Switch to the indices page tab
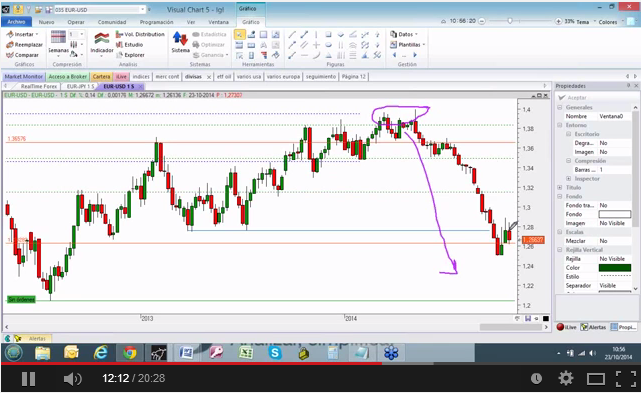The width and height of the screenshot is (641, 393). (141, 76)
